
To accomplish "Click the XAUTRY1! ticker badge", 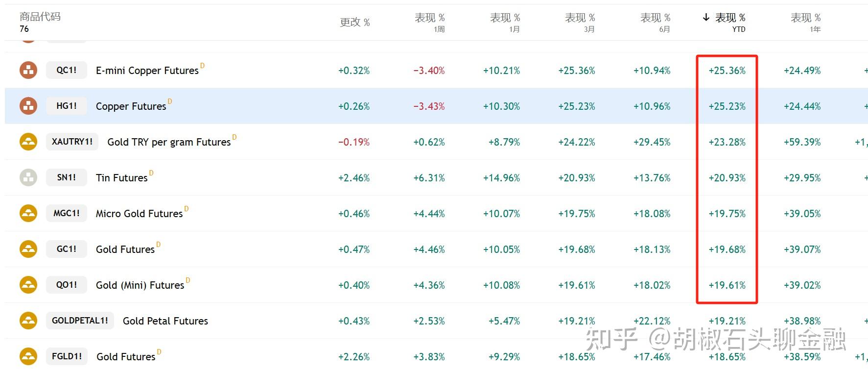I will [x=72, y=141].
